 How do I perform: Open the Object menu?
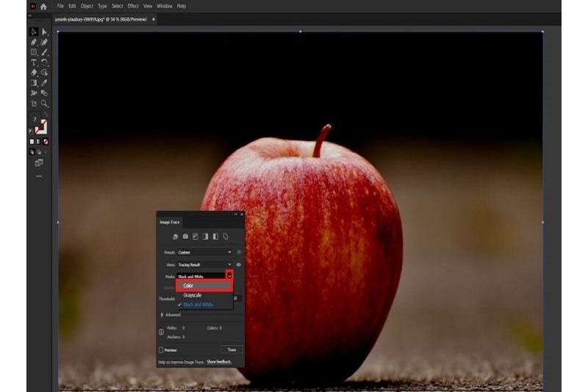(87, 7)
